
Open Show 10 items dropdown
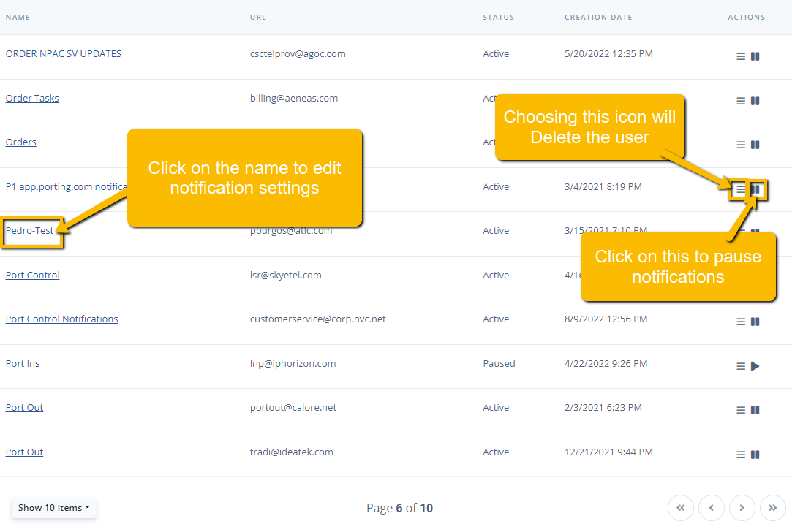[53, 508]
